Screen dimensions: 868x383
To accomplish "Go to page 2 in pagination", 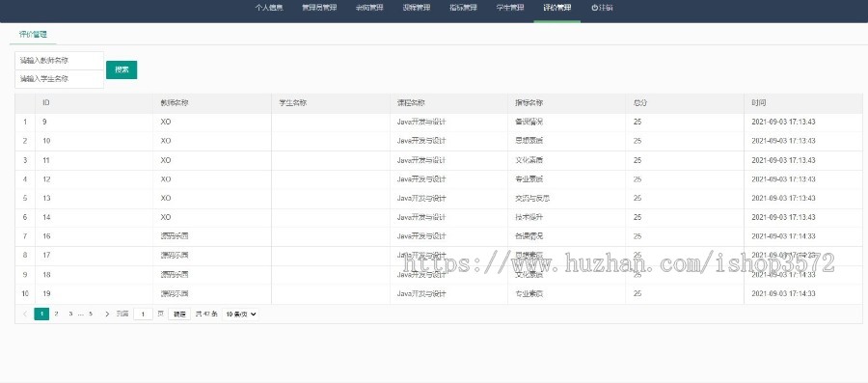I will click(56, 314).
